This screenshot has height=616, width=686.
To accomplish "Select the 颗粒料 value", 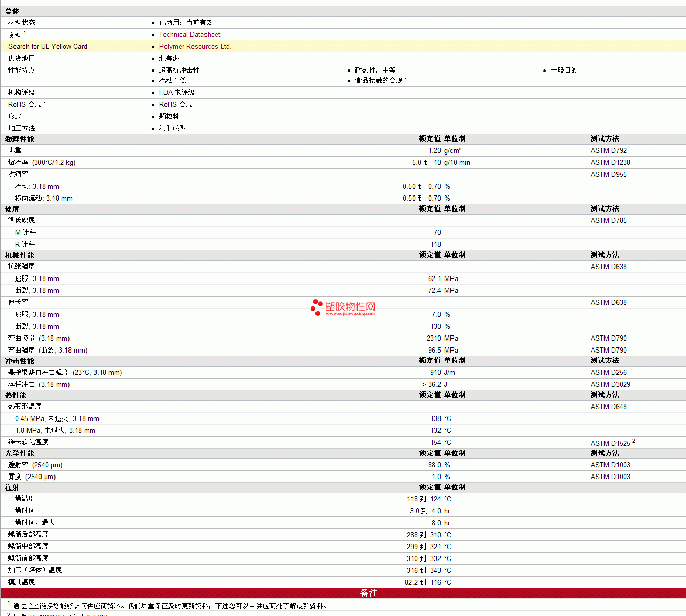I will pyautogui.click(x=169, y=116).
